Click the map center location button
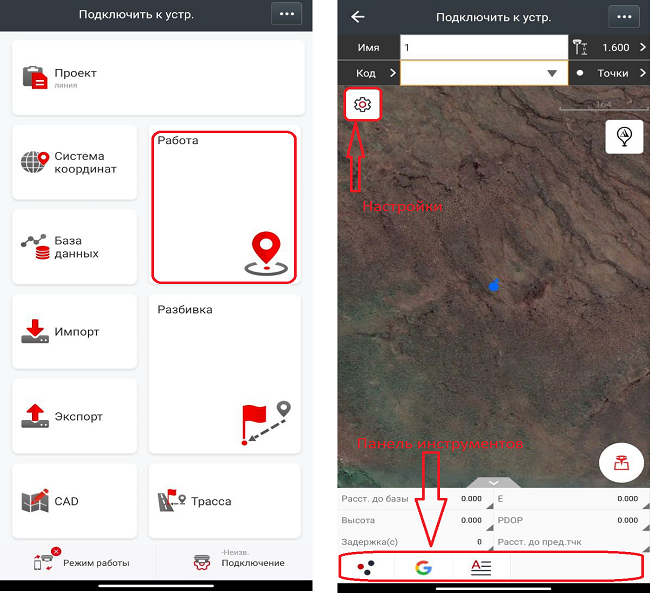The image size is (662, 600). (624, 136)
